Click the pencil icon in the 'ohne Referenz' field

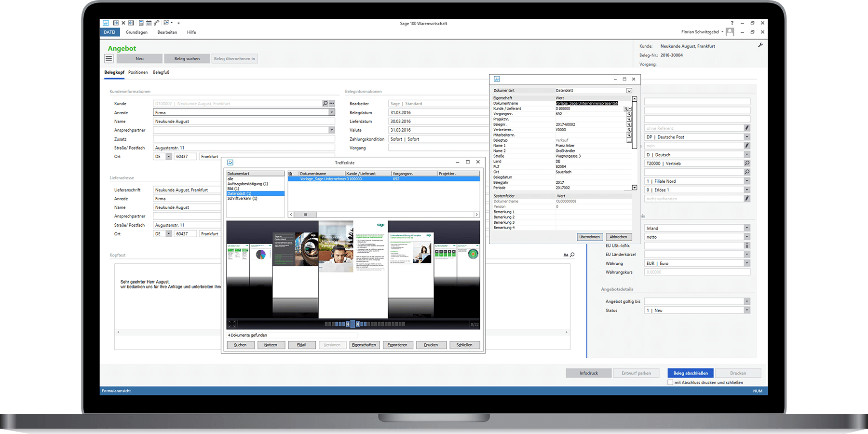[747, 128]
